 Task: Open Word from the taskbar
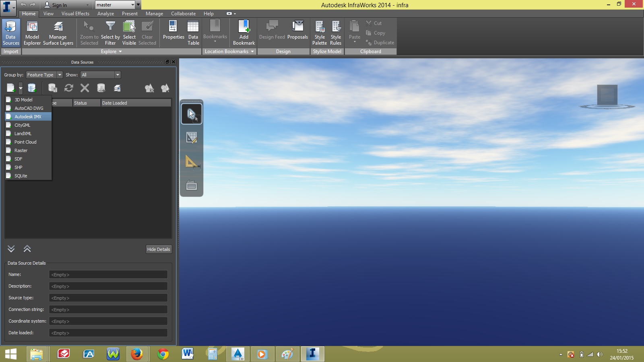tap(188, 354)
